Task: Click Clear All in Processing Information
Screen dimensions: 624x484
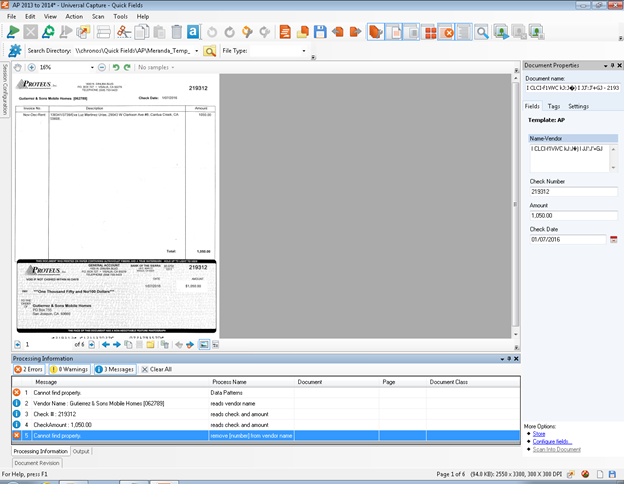Action: point(157,369)
